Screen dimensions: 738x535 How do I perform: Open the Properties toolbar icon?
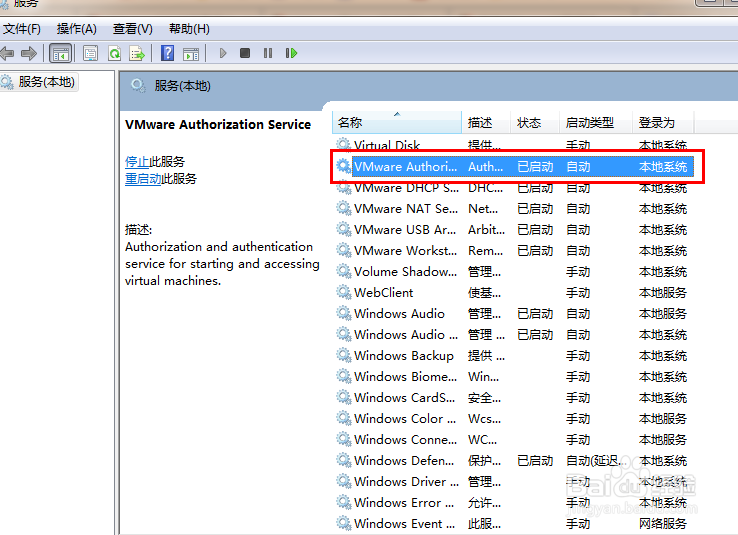90,53
